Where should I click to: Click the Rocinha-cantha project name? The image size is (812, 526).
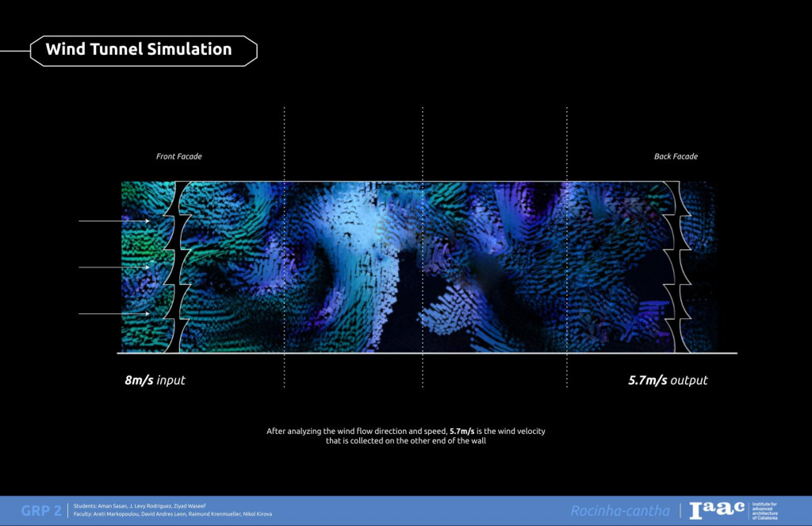point(619,510)
